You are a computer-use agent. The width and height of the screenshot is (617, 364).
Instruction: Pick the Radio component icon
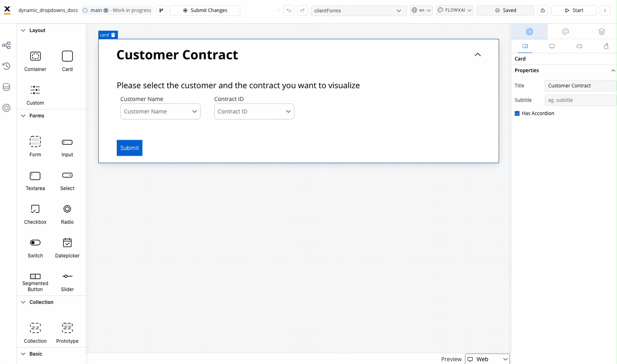pyautogui.click(x=67, y=209)
